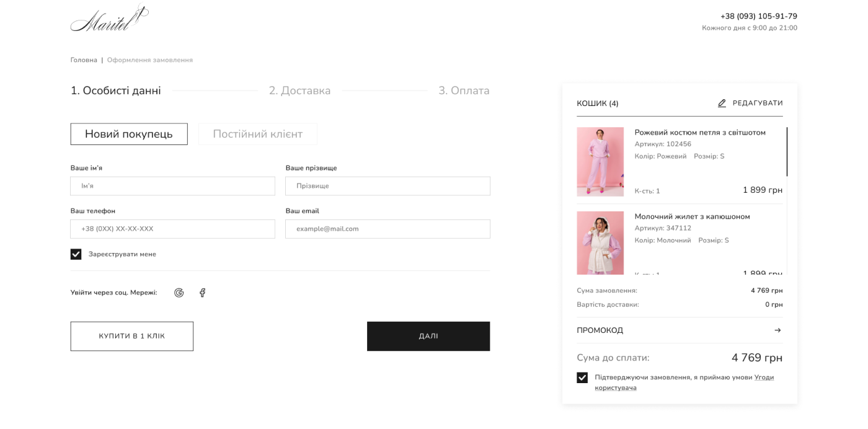Viewport: 868px width, 429px height.
Task: Click the "Головна" breadcrumb link
Action: point(84,60)
